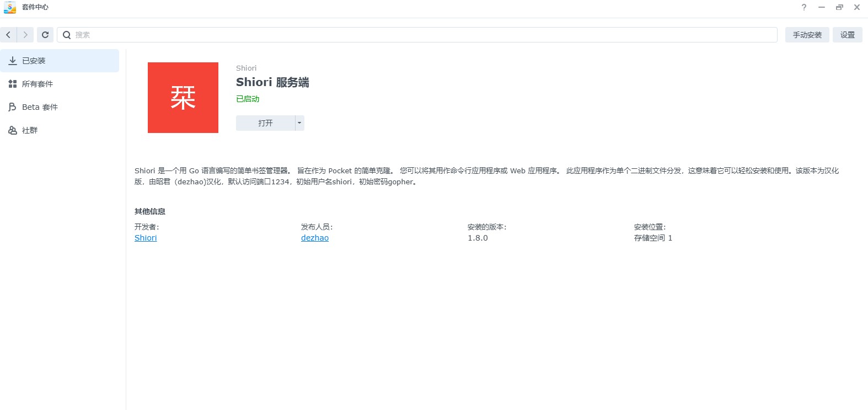Open 设置 settings
The height and width of the screenshot is (410, 868).
point(848,35)
